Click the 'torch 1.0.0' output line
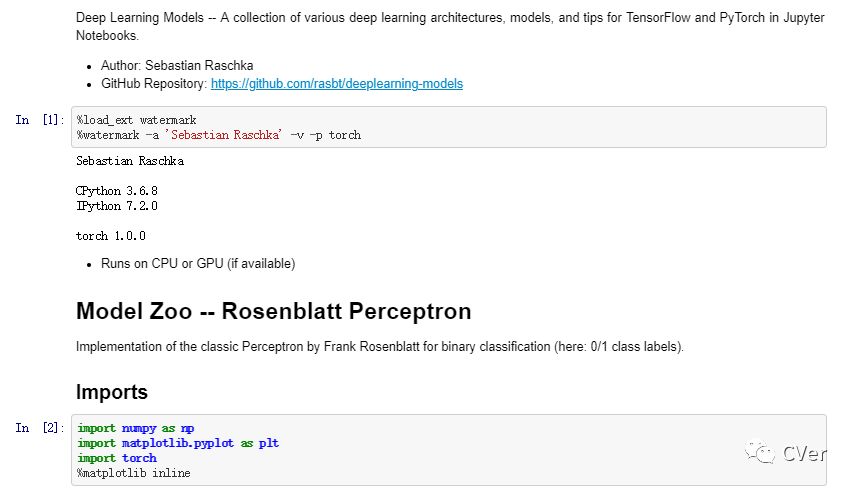This screenshot has width=854, height=488. pos(111,236)
